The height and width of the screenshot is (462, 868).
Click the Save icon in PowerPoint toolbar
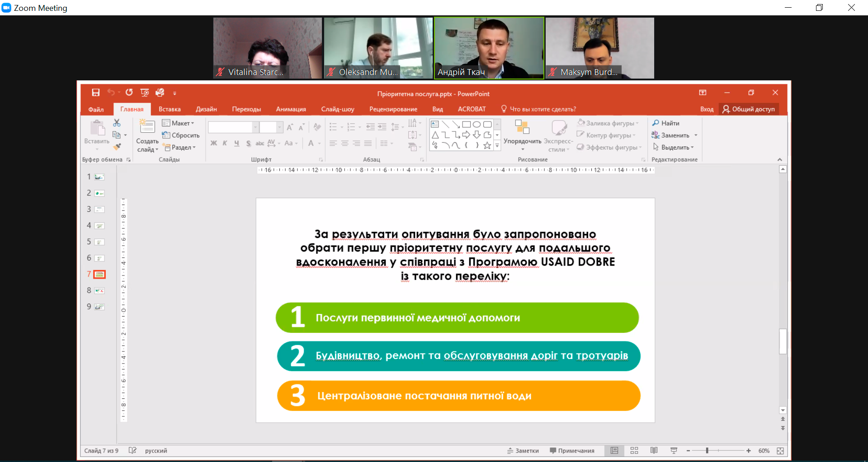(95, 93)
